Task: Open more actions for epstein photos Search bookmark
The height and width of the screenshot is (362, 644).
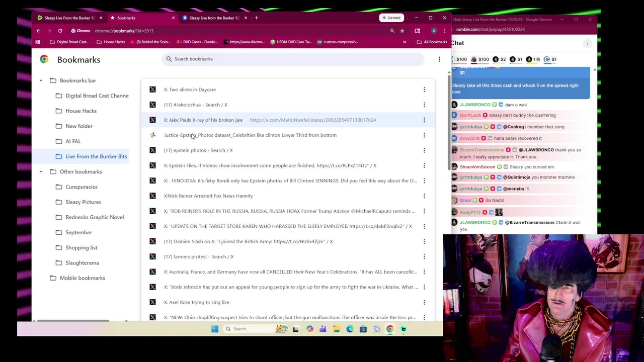Action: (424, 150)
